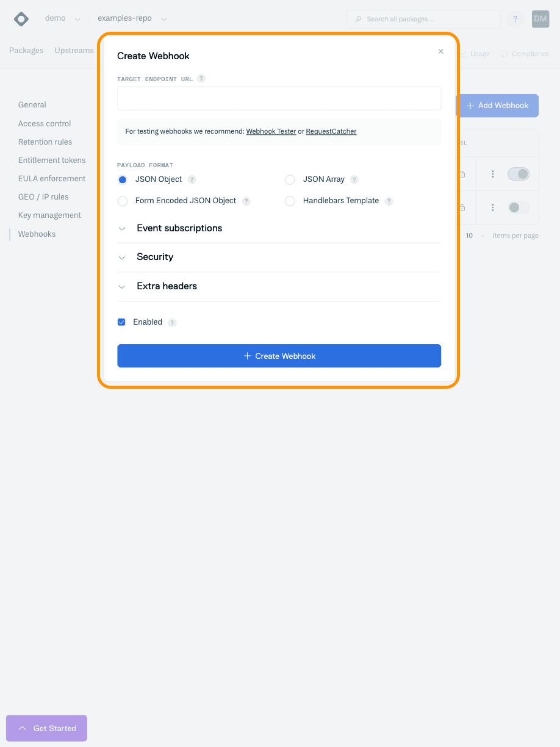Open the help question mark in the top bar

coord(515,19)
